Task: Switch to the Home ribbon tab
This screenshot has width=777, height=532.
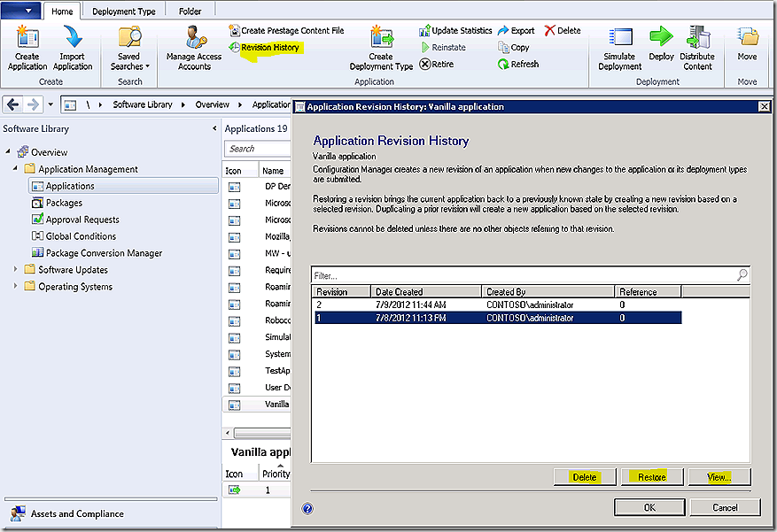Action: click(x=62, y=11)
